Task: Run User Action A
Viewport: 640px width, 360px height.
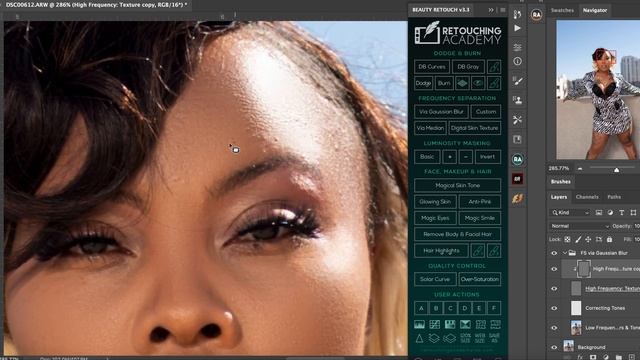Action: (421, 308)
